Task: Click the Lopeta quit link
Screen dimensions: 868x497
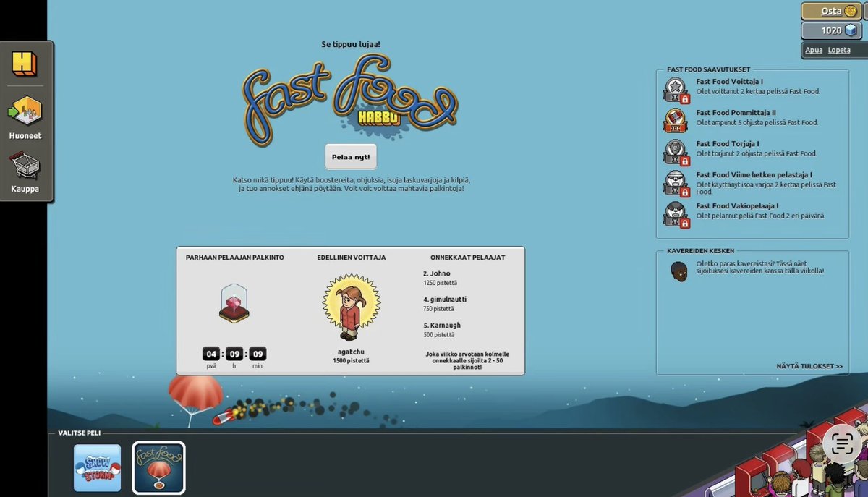Action: (x=839, y=50)
